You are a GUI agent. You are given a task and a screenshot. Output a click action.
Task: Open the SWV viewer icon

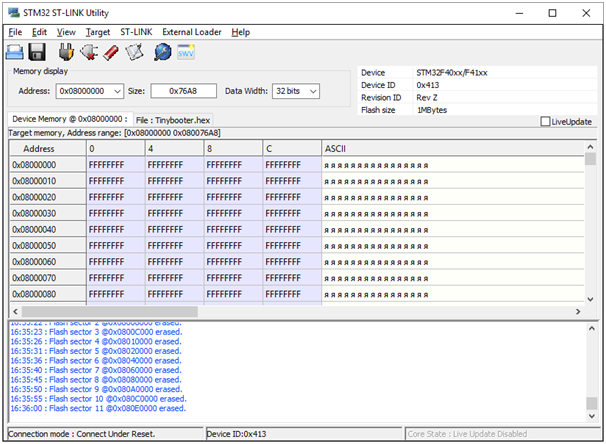point(186,52)
